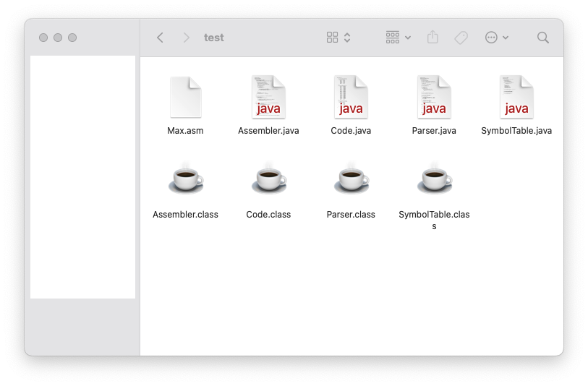Select the SymbolTable.class coffee cup icon
The height and width of the screenshot is (386, 588).
pos(434,179)
